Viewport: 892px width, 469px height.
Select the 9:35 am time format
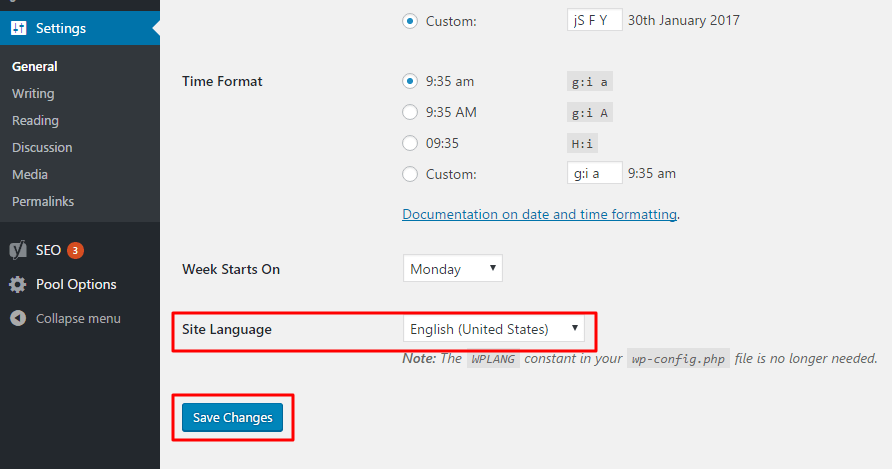410,81
